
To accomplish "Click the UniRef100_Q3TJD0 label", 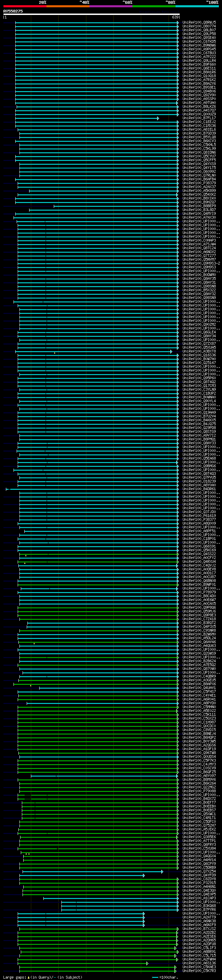I will [199, 512].
